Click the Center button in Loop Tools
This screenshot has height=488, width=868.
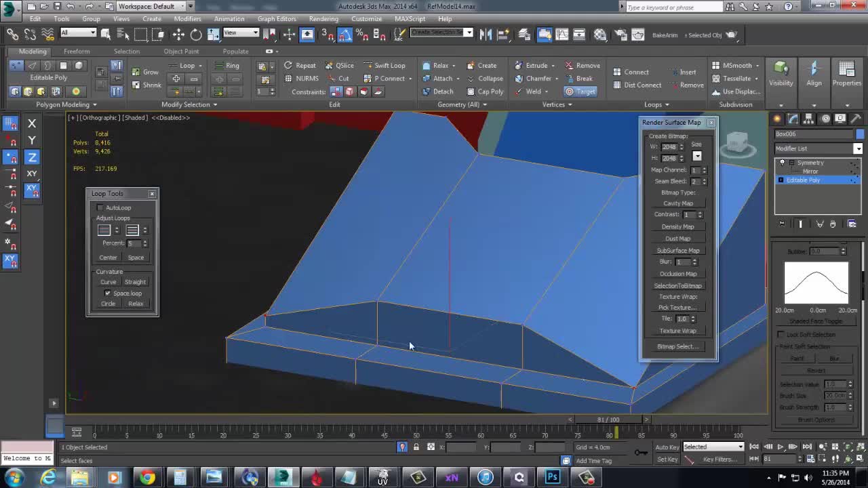click(108, 258)
